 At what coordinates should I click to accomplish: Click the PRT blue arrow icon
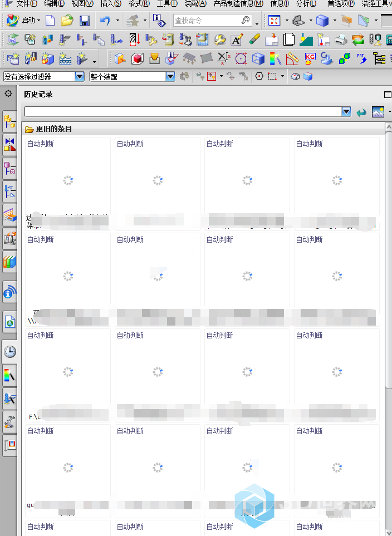pos(361,59)
